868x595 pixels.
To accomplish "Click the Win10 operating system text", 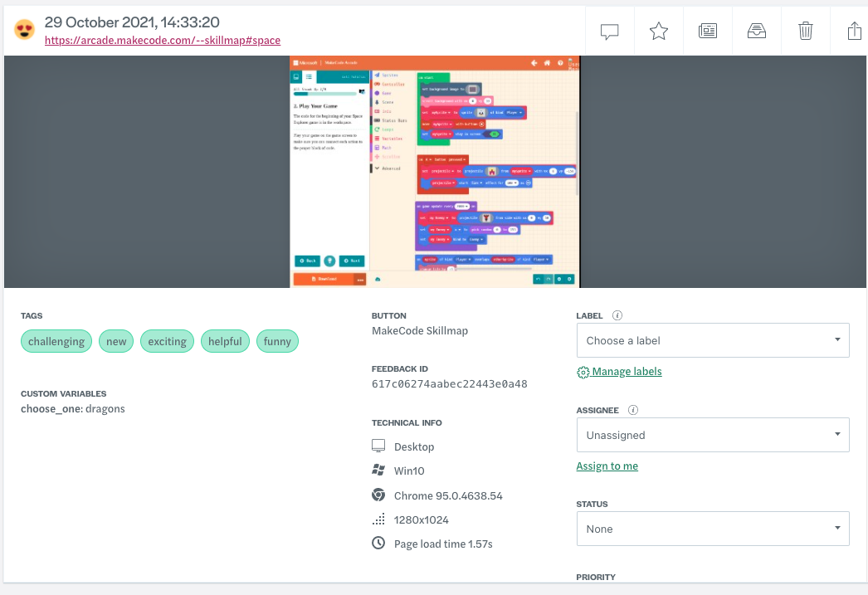I will point(409,471).
